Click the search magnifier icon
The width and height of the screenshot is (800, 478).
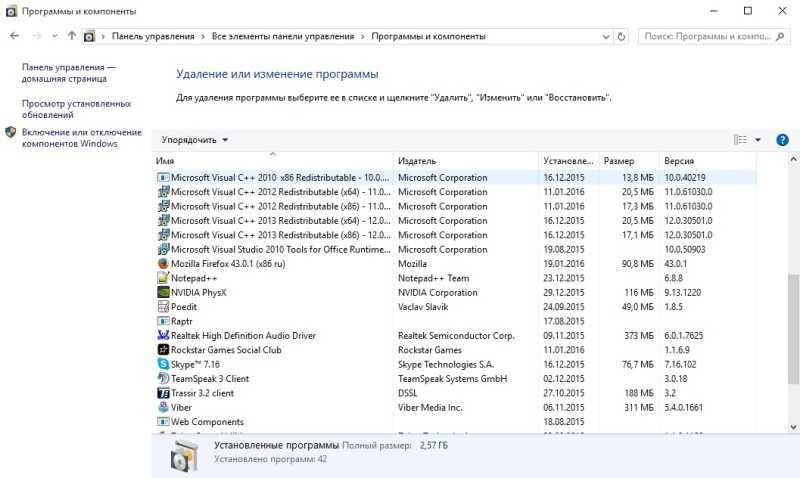(780, 36)
